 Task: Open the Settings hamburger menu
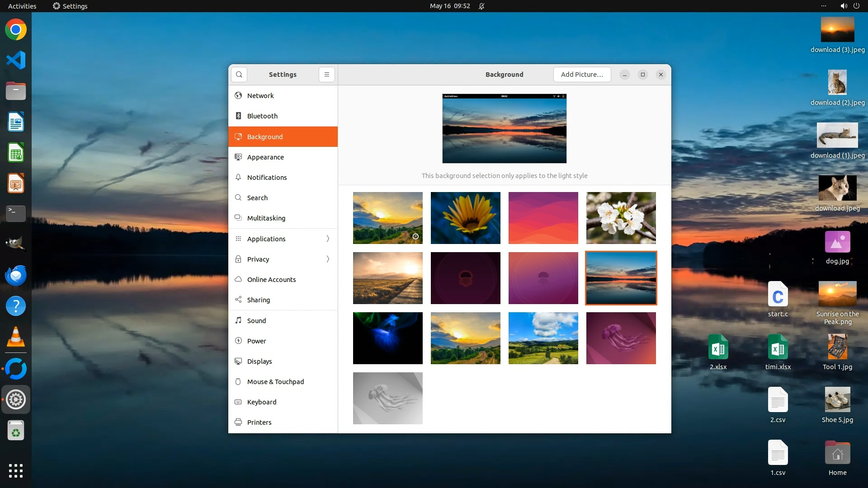326,75
